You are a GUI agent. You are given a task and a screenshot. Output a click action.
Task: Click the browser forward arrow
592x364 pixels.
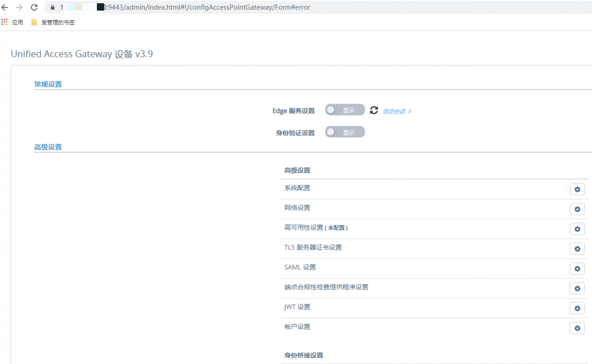19,7
